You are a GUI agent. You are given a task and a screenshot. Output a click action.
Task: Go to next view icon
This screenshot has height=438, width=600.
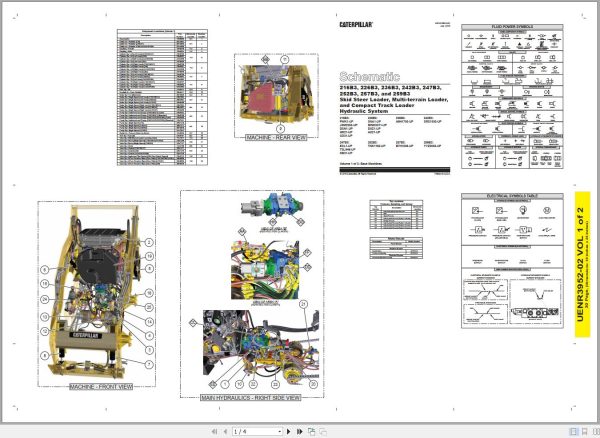[x=323, y=431]
